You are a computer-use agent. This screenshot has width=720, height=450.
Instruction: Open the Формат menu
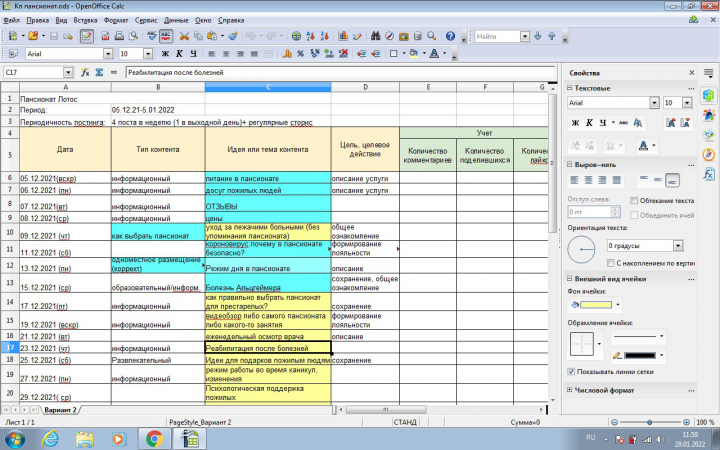(x=116, y=20)
